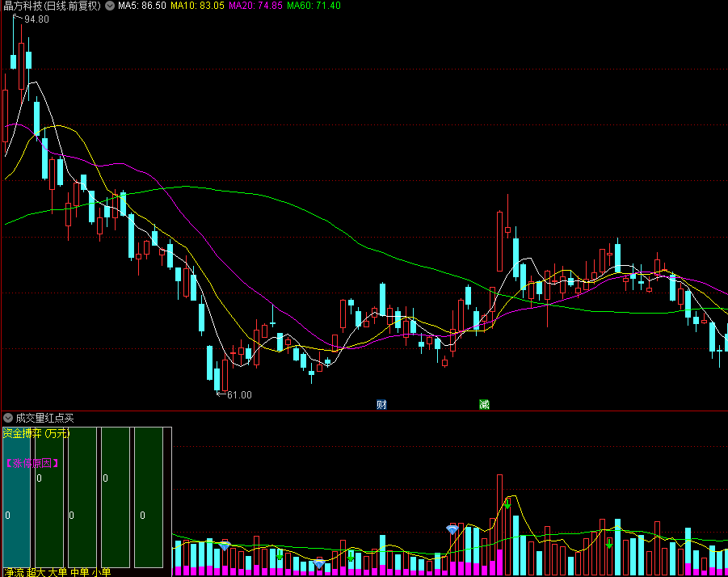Select the MA60: 71.40 indicator label
This screenshot has height=577, width=728.
point(314,6)
